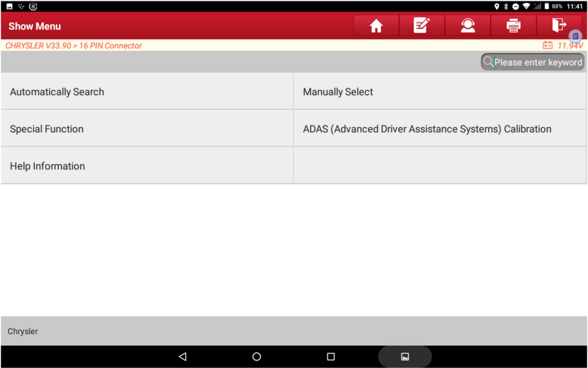This screenshot has height=368, width=588.
Task: Tap the CHRYSLER V33.90 breadcrumb path
Action: (73, 46)
